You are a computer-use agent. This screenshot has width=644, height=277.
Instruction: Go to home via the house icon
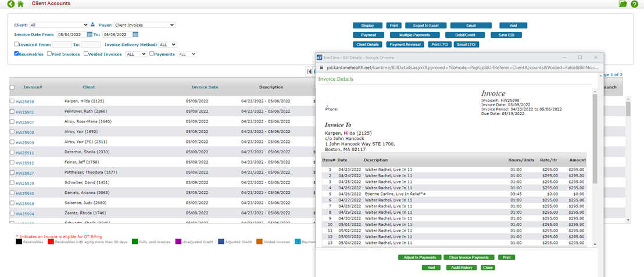tap(21, 4)
